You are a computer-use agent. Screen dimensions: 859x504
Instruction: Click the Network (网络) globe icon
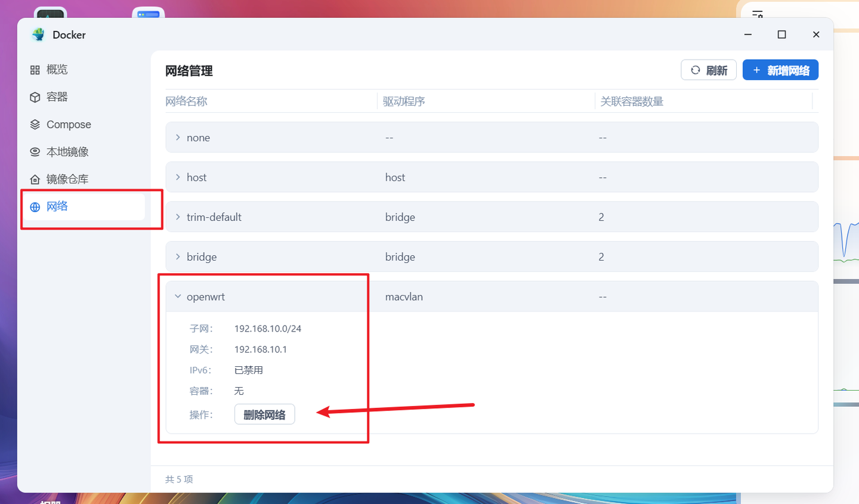pyautogui.click(x=35, y=206)
